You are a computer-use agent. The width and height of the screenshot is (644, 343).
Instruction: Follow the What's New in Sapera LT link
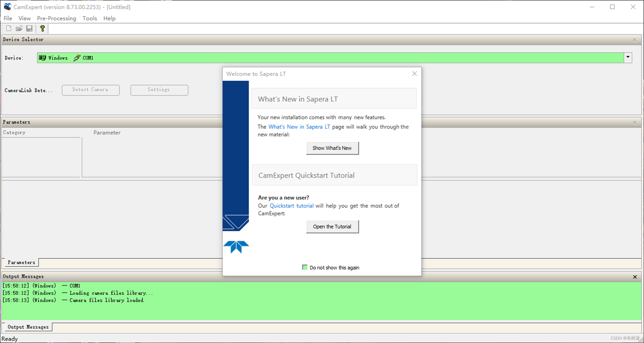coord(299,127)
